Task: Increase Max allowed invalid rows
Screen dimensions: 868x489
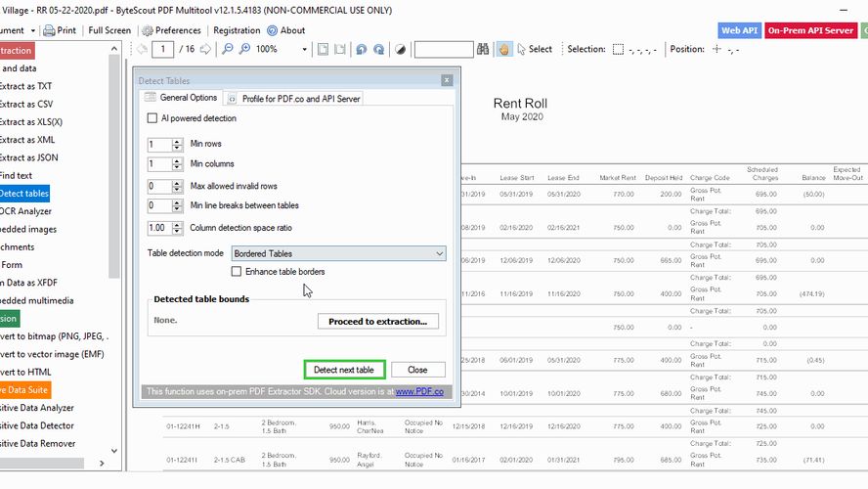Action: click(177, 183)
